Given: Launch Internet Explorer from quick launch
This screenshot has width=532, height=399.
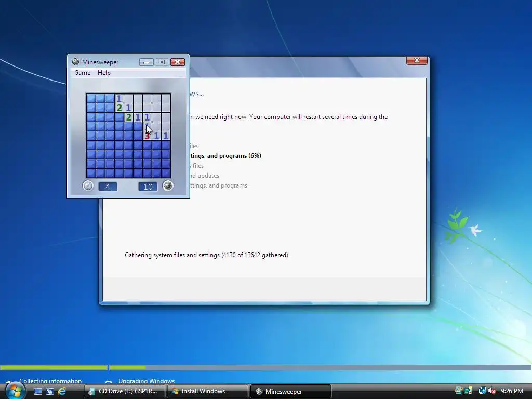Looking at the screenshot, I should coord(62,392).
